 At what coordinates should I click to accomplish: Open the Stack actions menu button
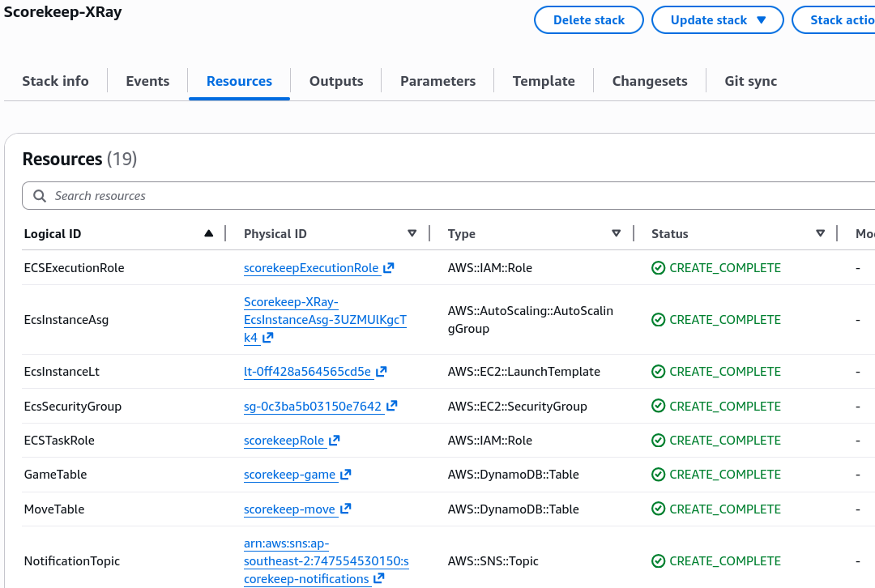coord(834,20)
